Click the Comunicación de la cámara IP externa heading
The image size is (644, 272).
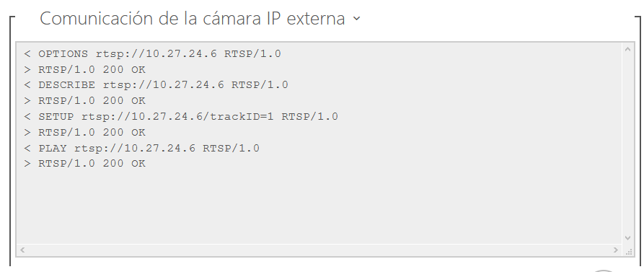point(193,19)
